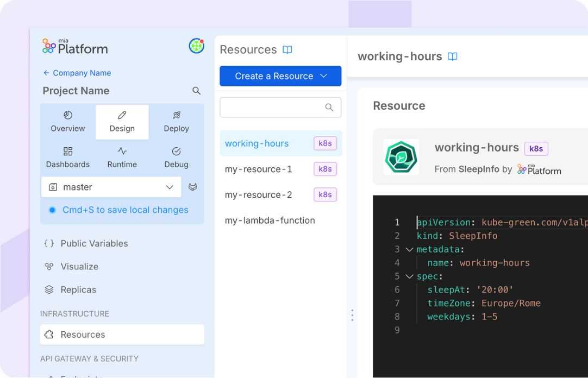Open the master branch dropdown

pyautogui.click(x=170, y=187)
